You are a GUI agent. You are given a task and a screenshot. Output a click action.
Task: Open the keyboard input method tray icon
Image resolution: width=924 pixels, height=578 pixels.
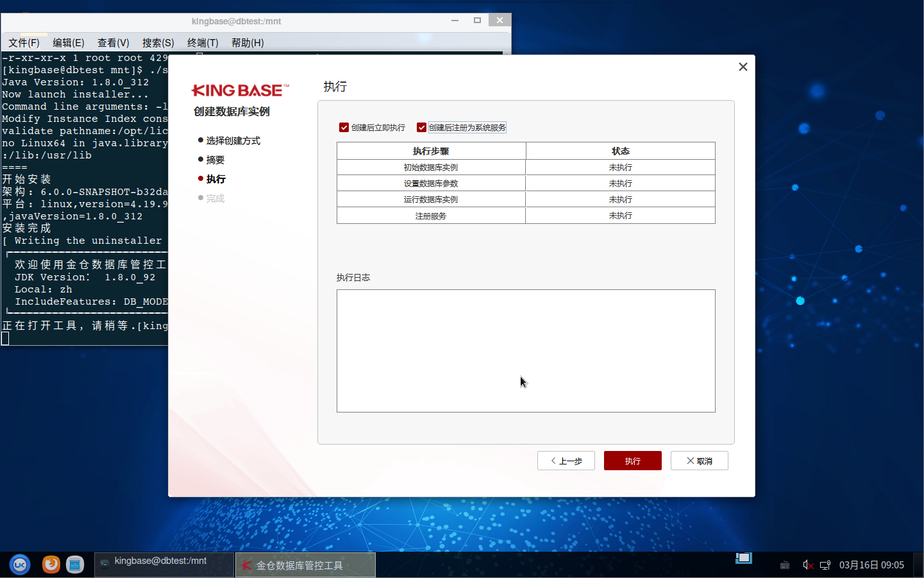tap(784, 565)
